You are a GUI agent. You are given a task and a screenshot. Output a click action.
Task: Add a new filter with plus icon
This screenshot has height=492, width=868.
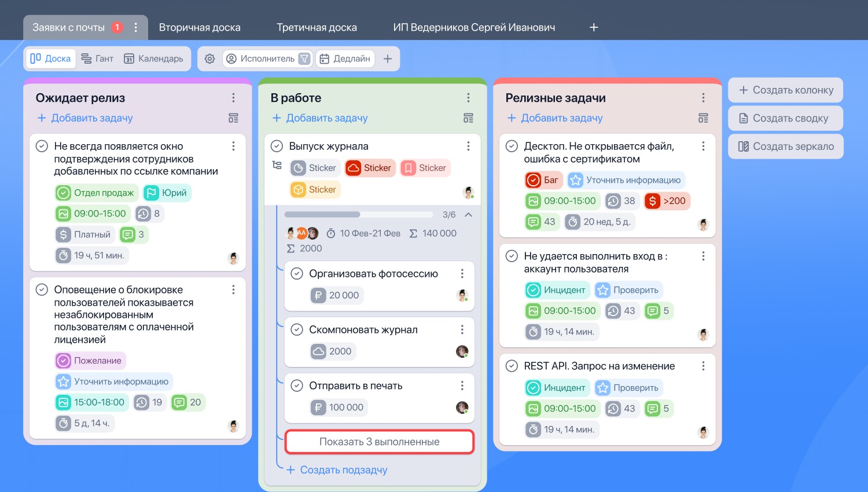(x=388, y=58)
